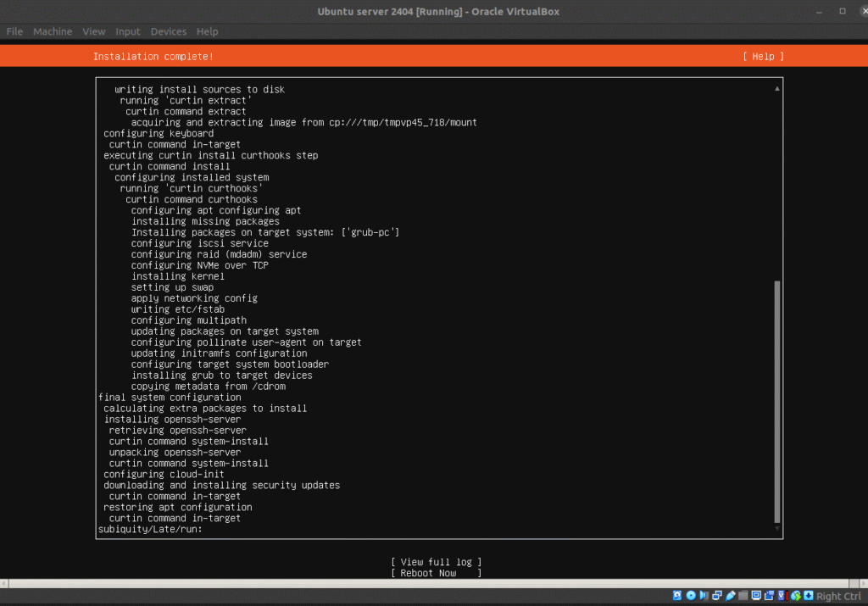Screen dimensions: 868x606
Task: Click the USB devices status icon
Action: pos(730,596)
